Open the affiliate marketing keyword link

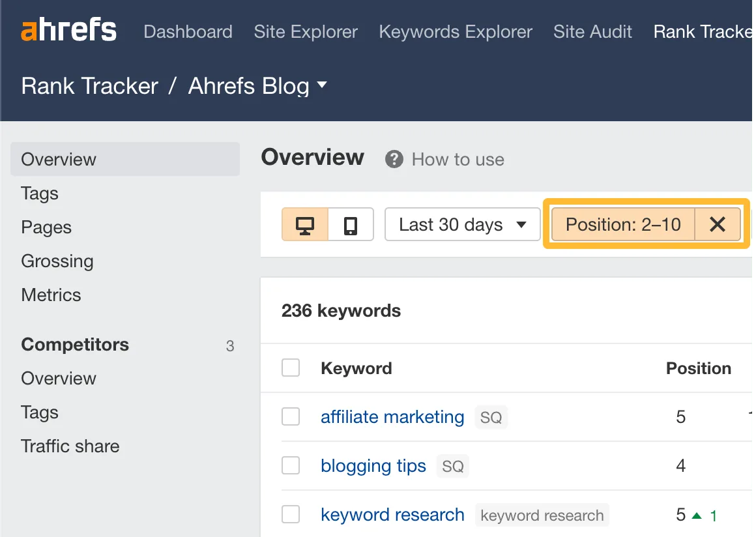click(392, 417)
